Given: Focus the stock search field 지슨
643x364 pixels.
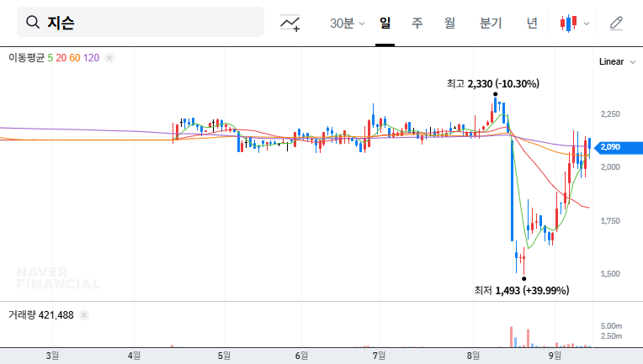Looking at the screenshot, I should tap(141, 22).
